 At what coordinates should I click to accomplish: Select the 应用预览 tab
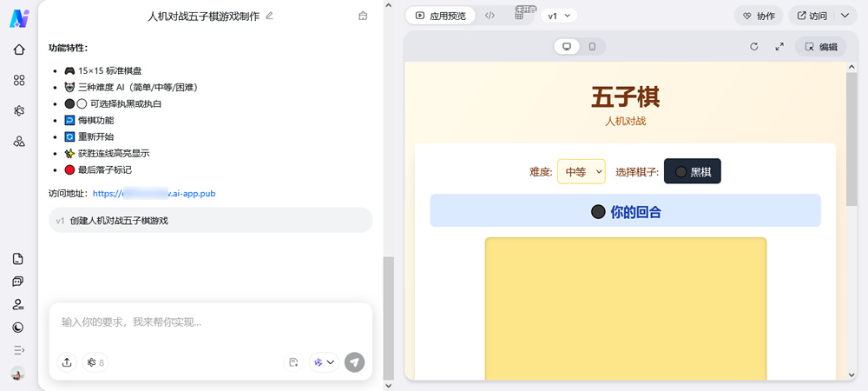pos(441,16)
